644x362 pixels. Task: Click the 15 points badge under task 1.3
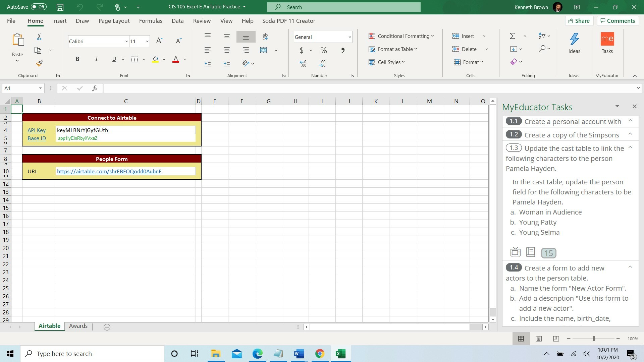pyautogui.click(x=549, y=253)
